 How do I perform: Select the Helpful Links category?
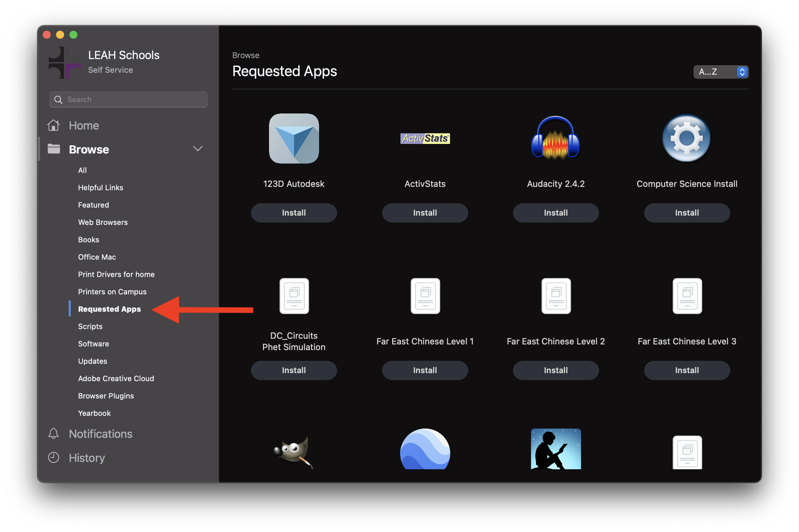100,187
